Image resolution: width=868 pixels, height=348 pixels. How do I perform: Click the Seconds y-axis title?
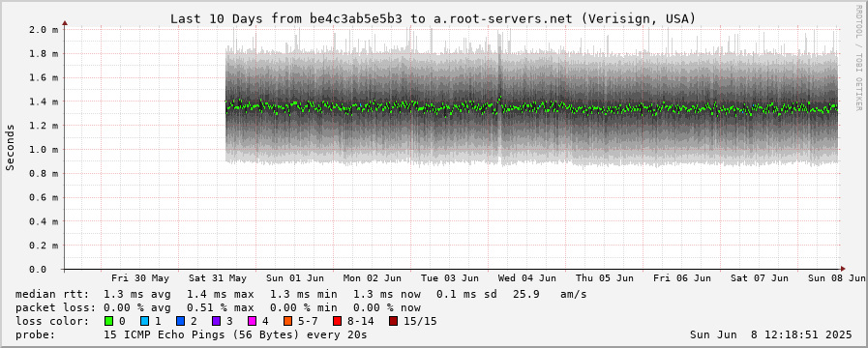(10, 147)
